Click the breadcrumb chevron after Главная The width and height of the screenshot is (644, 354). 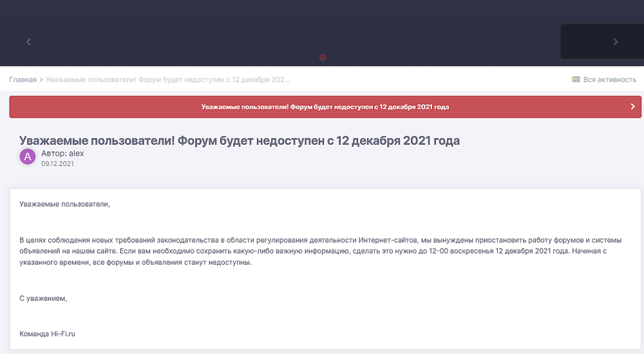pyautogui.click(x=41, y=80)
